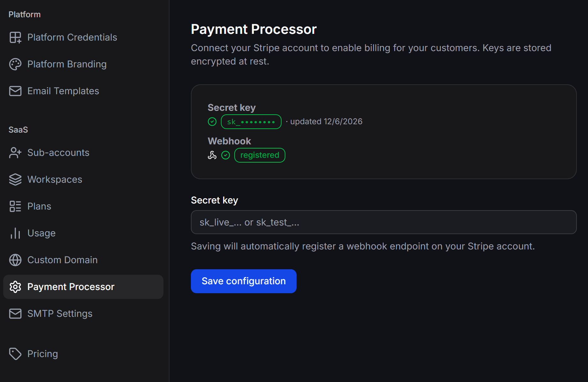Click the registered webhook badge
This screenshot has width=588, height=382.
pos(260,155)
